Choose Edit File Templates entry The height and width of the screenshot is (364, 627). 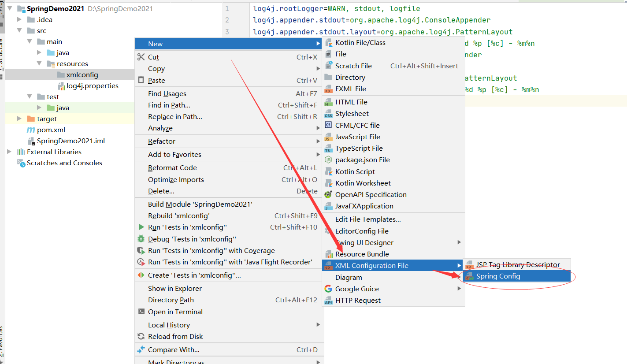click(393, 219)
